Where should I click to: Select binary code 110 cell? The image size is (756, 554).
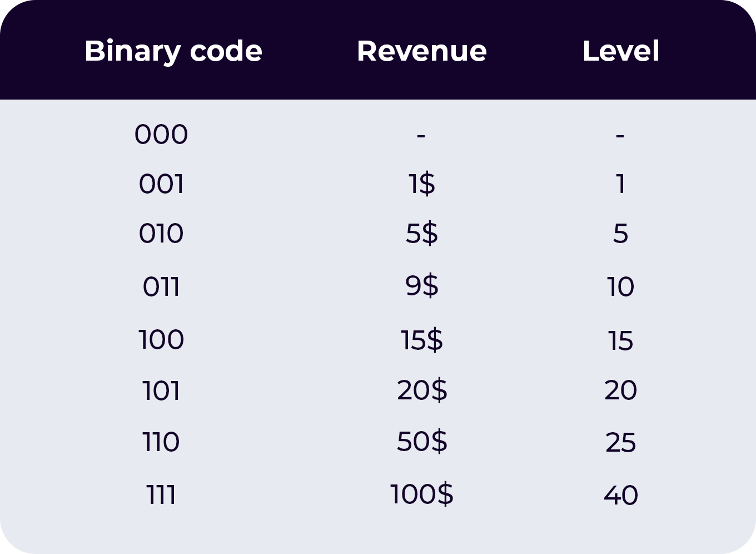(161, 443)
